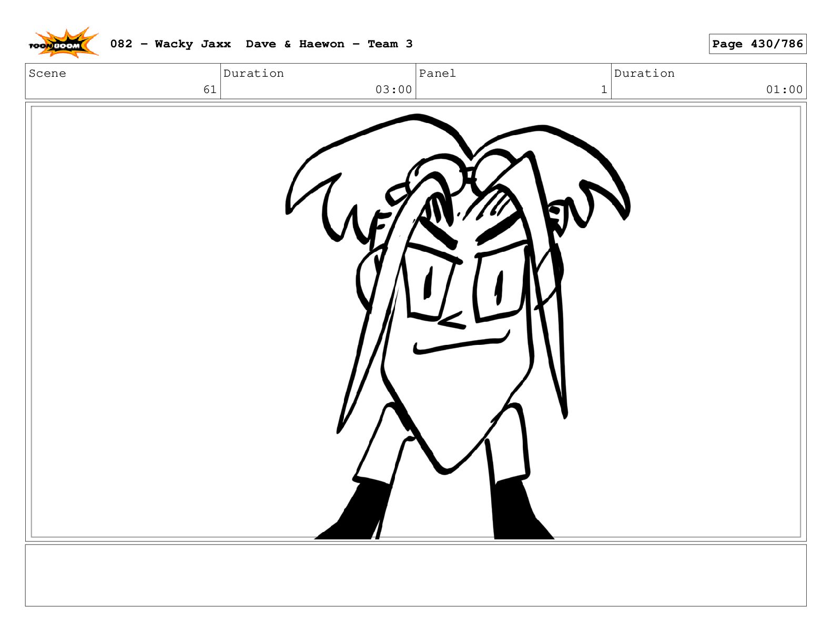Select the scene duration value '03:00'
The height and width of the screenshot is (644, 832).
(x=393, y=89)
